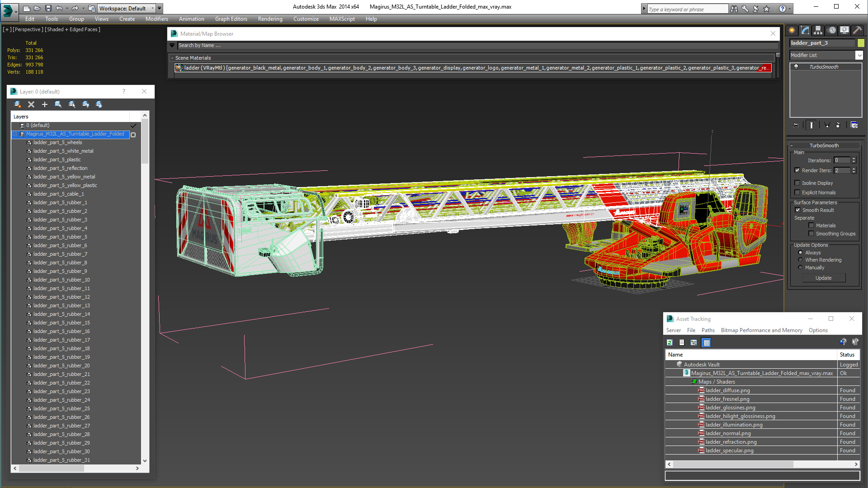The height and width of the screenshot is (488, 868).
Task: Switch Asset Tracking to table view
Action: pos(707,343)
